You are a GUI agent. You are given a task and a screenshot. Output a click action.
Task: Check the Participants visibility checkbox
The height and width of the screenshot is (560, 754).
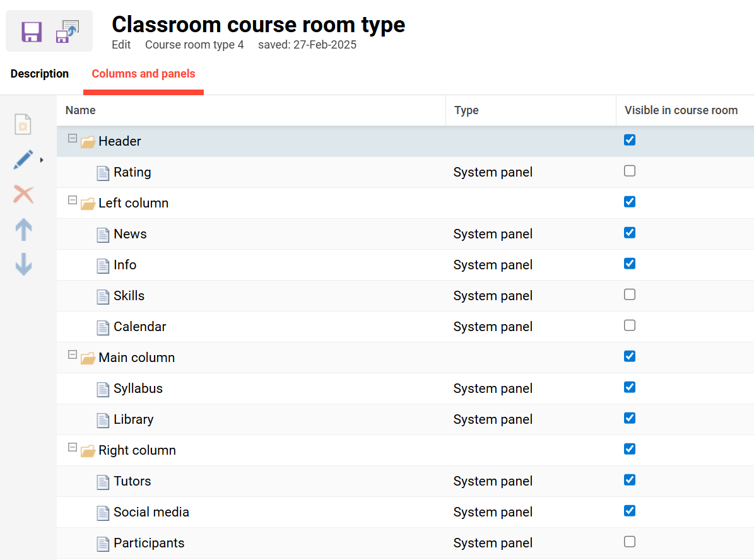[629, 541]
